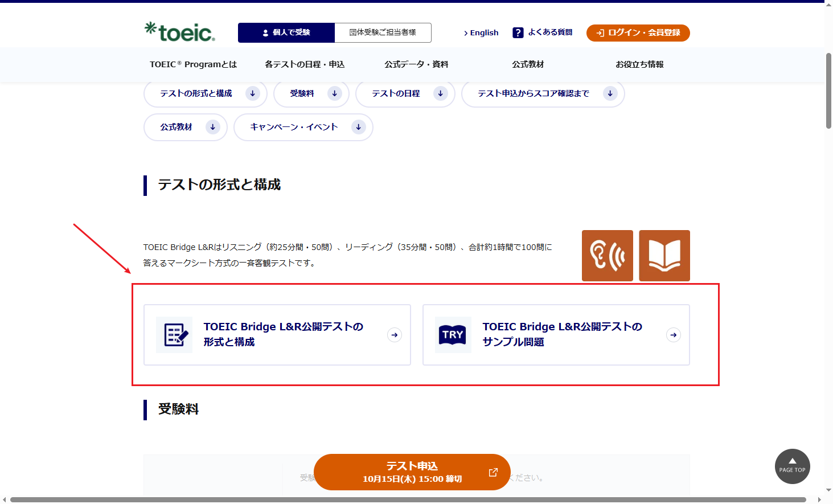The width and height of the screenshot is (833, 504).
Task: Click the listening ear icon
Action: [x=608, y=256]
